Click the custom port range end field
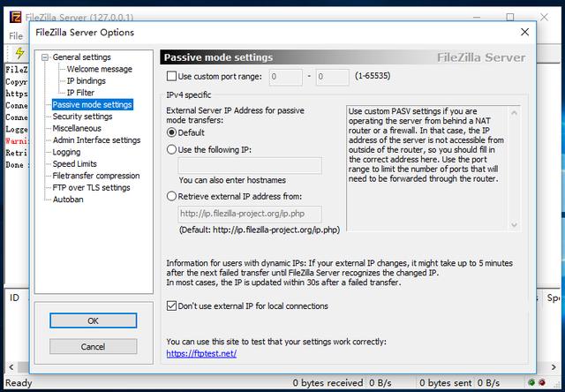The width and height of the screenshot is (565, 392). pos(332,77)
